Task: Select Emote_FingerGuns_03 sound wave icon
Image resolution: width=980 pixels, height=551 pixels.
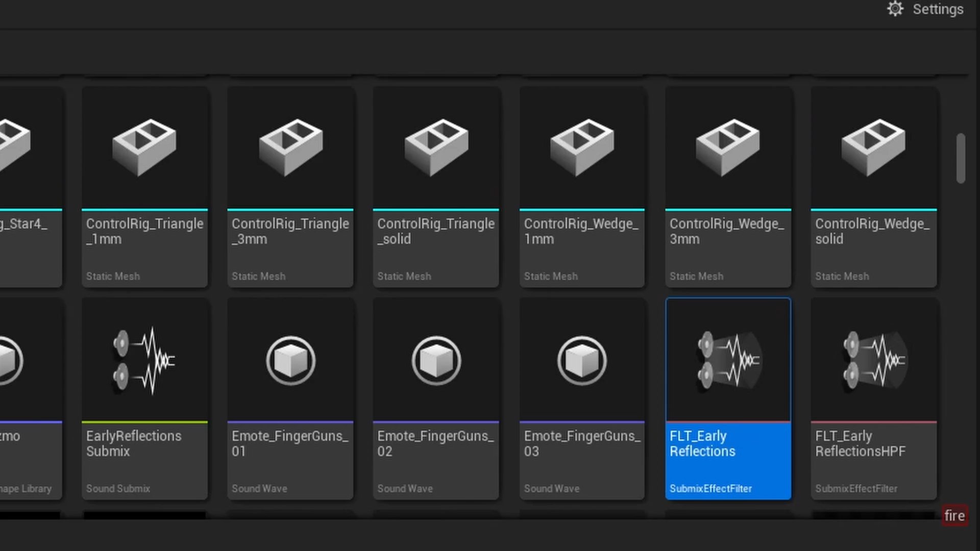Action: tap(582, 361)
